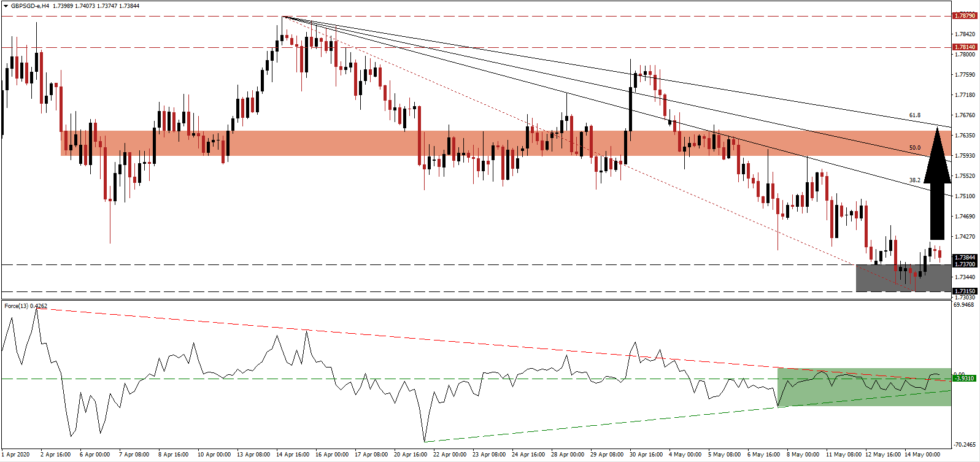Image resolution: width=980 pixels, height=462 pixels.
Task: Click the 1.74270 price axis label
Action: pyautogui.click(x=965, y=237)
